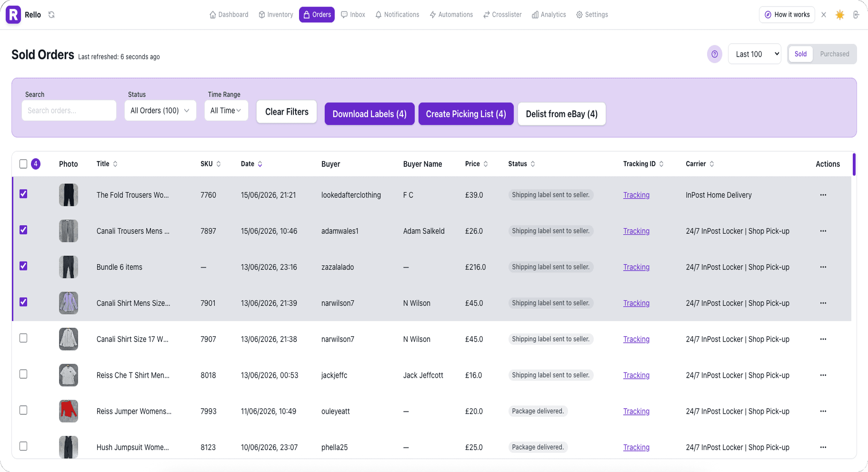868x472 pixels.
Task: Uncheck Bundle 6 items order checkbox
Action: [23, 266]
